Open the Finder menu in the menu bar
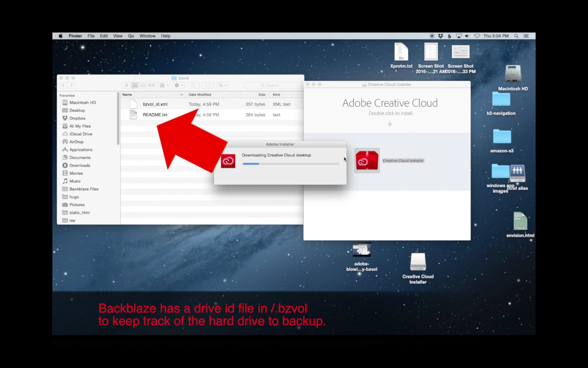 pos(75,36)
